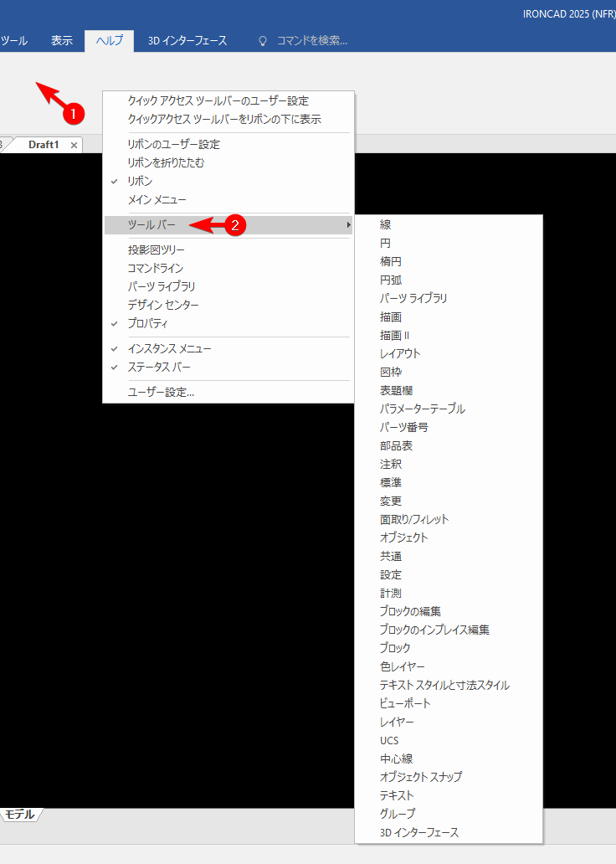Uncheck the プロパティ panel option
This screenshot has height=864, width=616.
point(228,323)
